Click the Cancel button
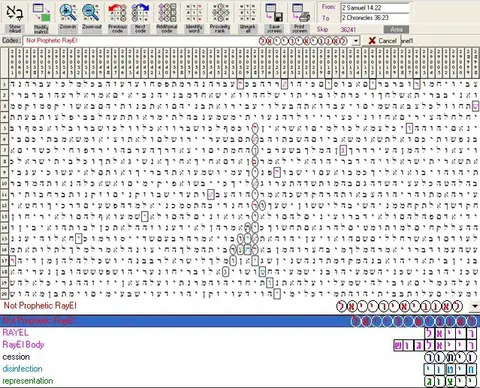 click(382, 41)
